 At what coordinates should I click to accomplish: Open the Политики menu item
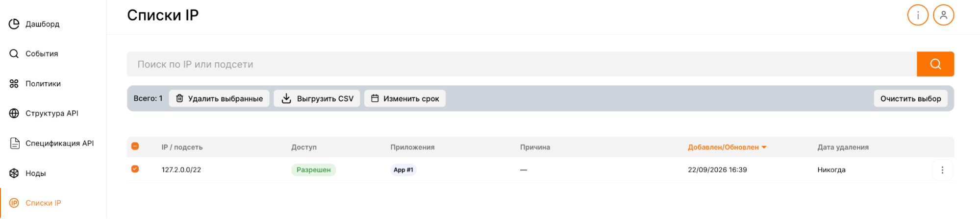[43, 84]
